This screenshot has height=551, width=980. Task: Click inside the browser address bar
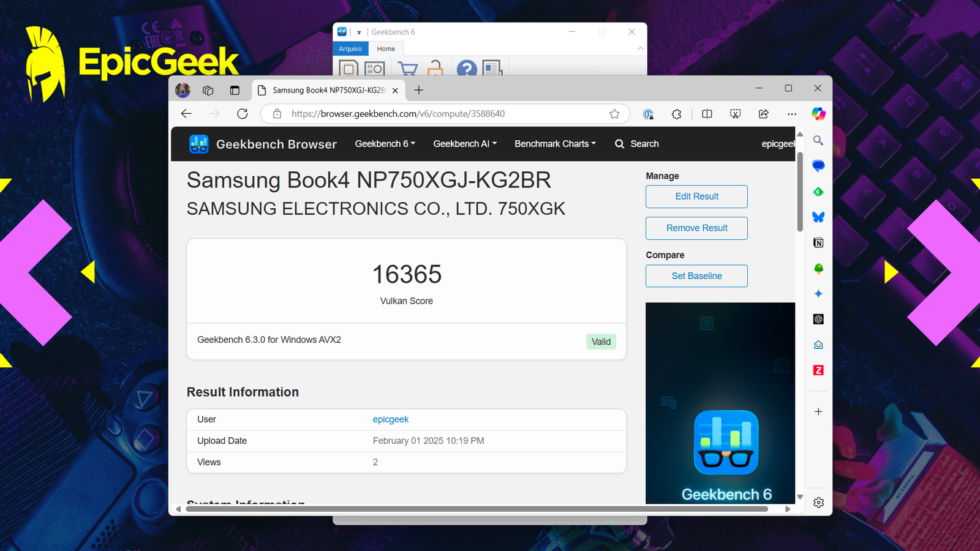coord(429,114)
